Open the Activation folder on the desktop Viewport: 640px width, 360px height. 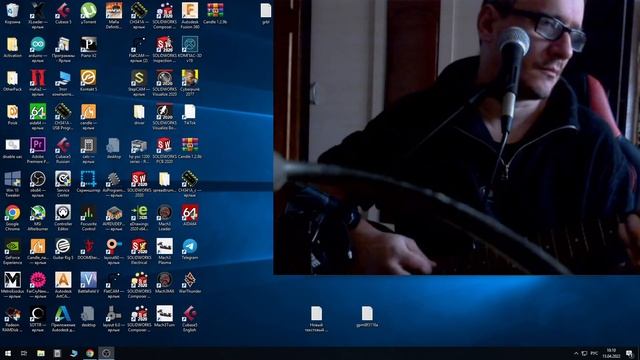coord(12,47)
